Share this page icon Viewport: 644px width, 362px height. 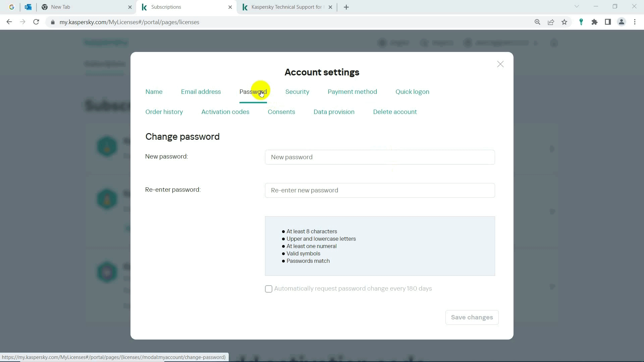click(551, 22)
